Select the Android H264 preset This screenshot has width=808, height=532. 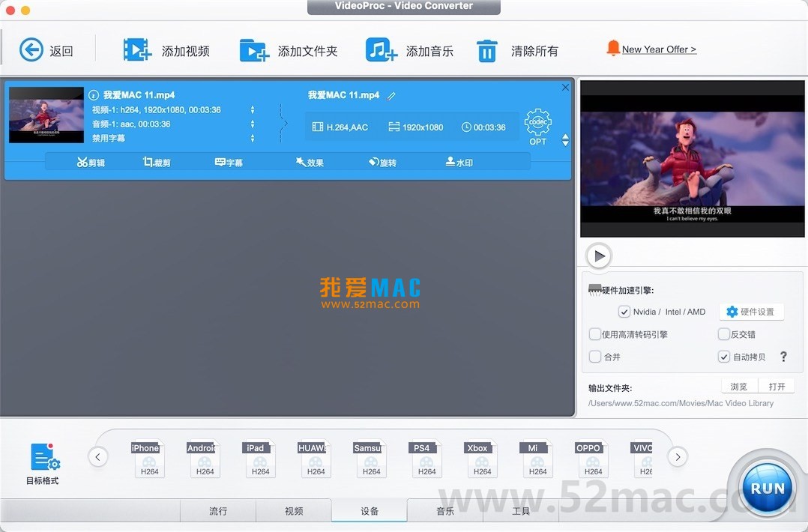(x=204, y=459)
